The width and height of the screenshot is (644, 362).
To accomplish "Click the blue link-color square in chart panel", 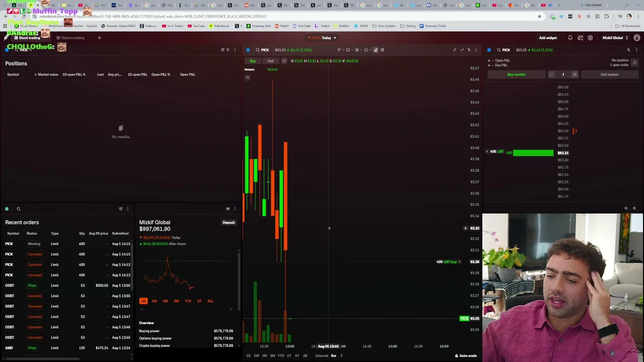I will pyautogui.click(x=248, y=50).
